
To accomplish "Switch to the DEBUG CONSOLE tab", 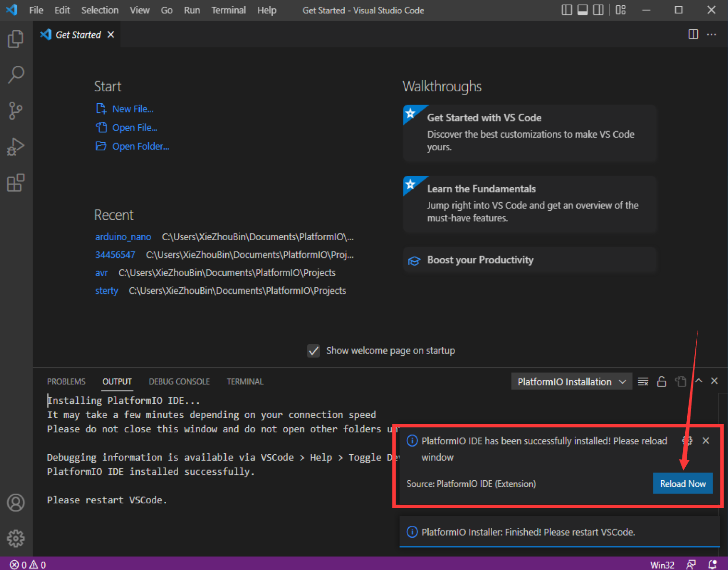I will click(x=179, y=381).
